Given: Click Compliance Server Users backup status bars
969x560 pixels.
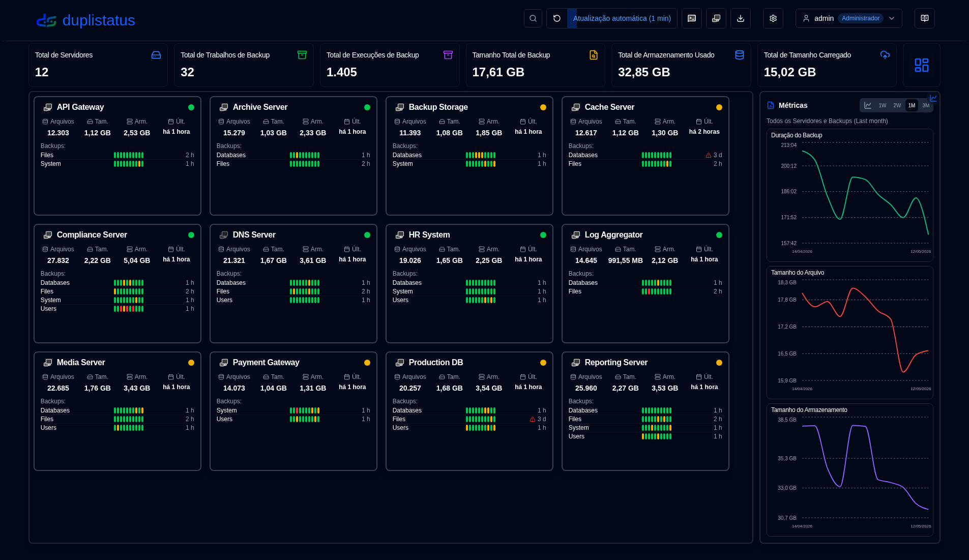Looking at the screenshot, I should tap(129, 309).
